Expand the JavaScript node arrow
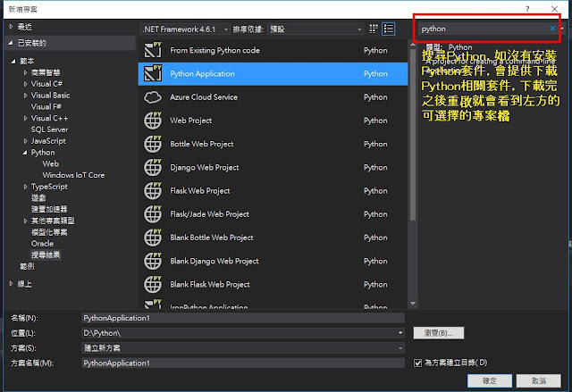 [25, 141]
